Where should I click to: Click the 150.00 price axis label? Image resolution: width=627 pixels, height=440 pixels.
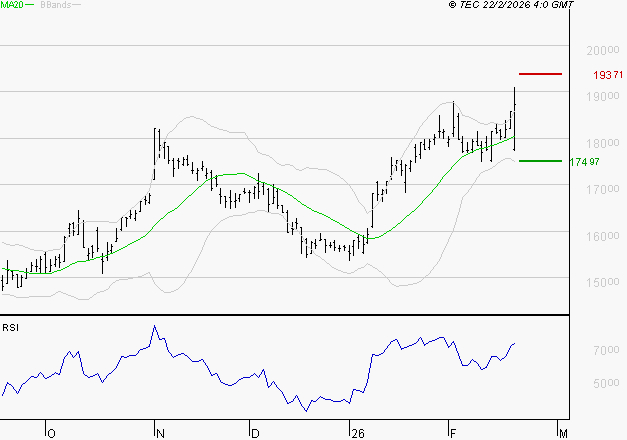coord(603,282)
